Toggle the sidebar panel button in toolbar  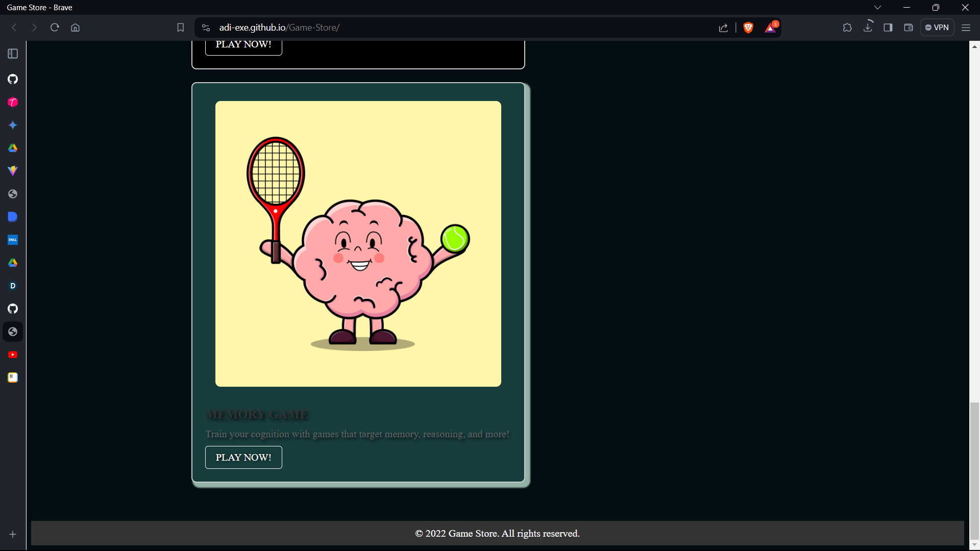point(888,28)
